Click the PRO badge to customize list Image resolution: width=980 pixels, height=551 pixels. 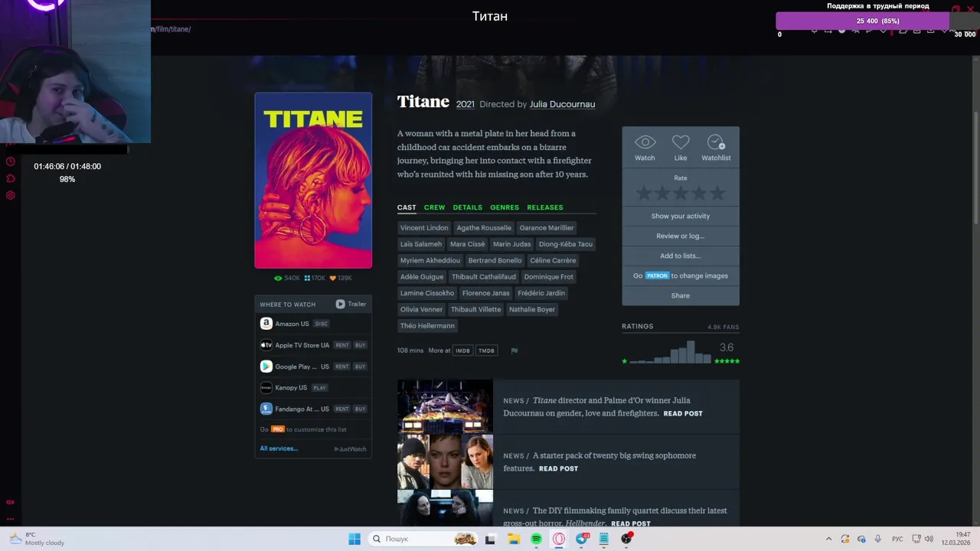tap(278, 429)
